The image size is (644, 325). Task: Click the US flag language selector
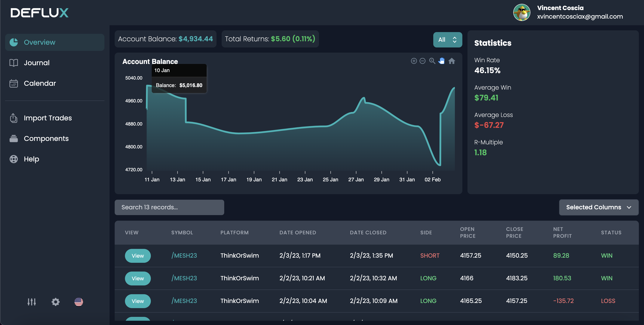pos(79,302)
